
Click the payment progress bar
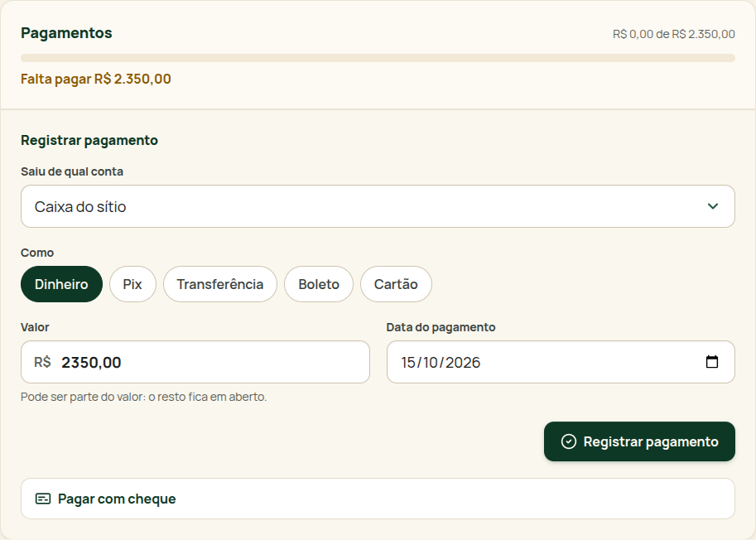(x=378, y=58)
